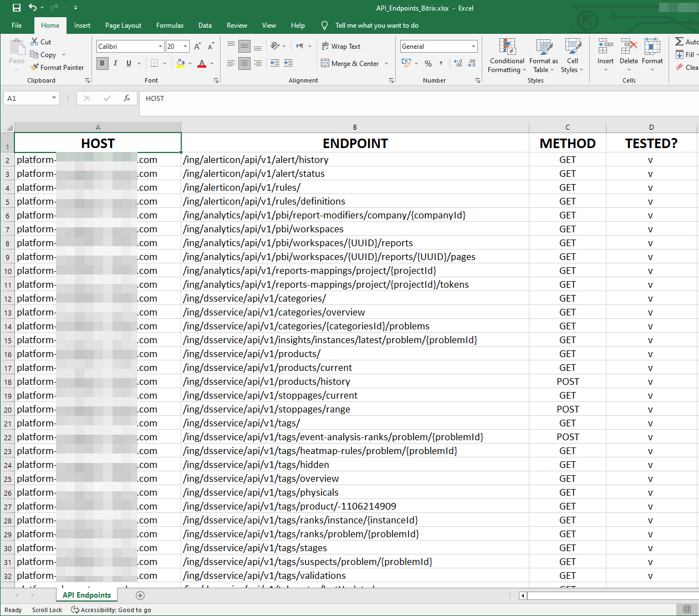699x616 pixels.
Task: Click the Save icon in title bar
Action: coord(16,8)
